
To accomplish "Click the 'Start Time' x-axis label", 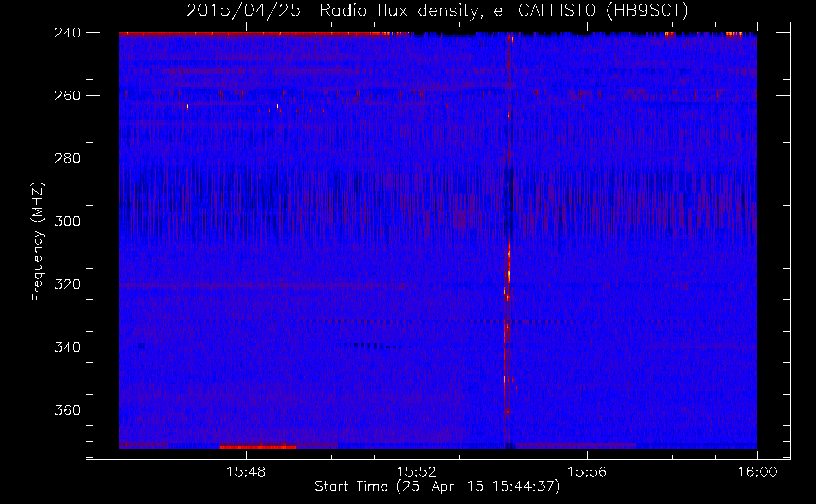I will [x=437, y=487].
